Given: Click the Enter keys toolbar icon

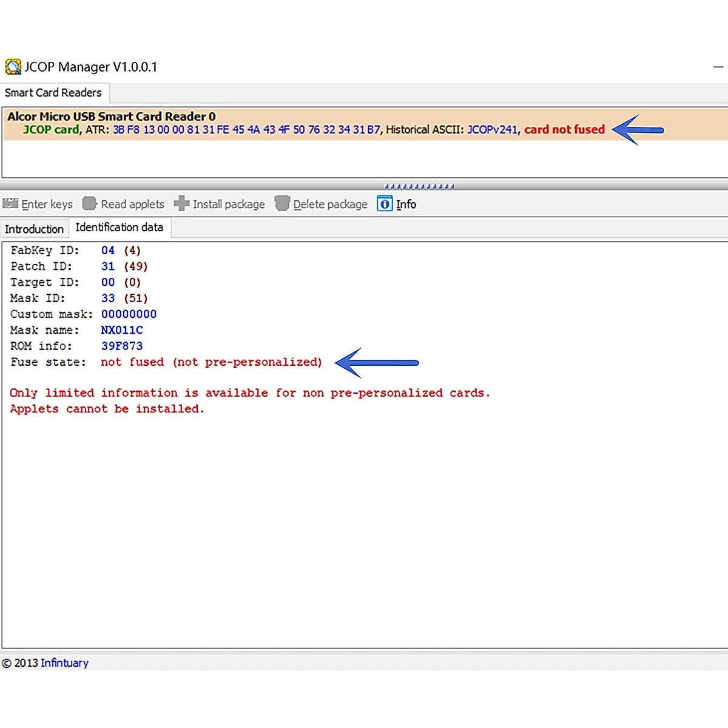Looking at the screenshot, I should pyautogui.click(x=11, y=204).
